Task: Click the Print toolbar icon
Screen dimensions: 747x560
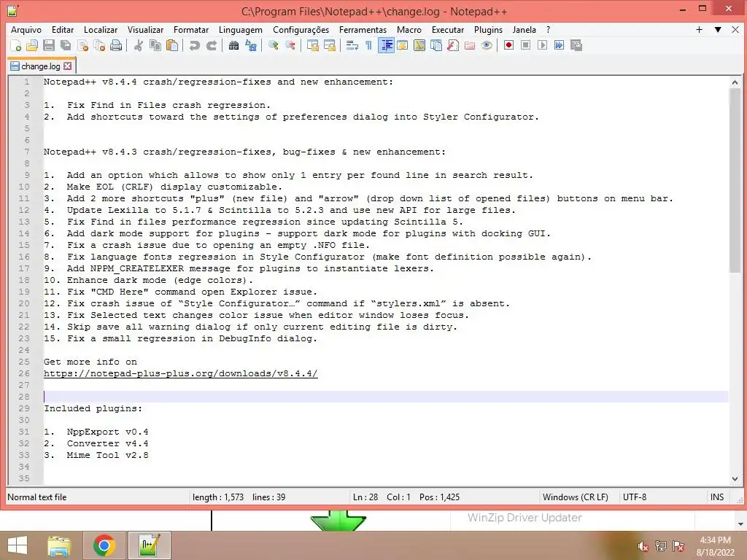Action: [116, 45]
